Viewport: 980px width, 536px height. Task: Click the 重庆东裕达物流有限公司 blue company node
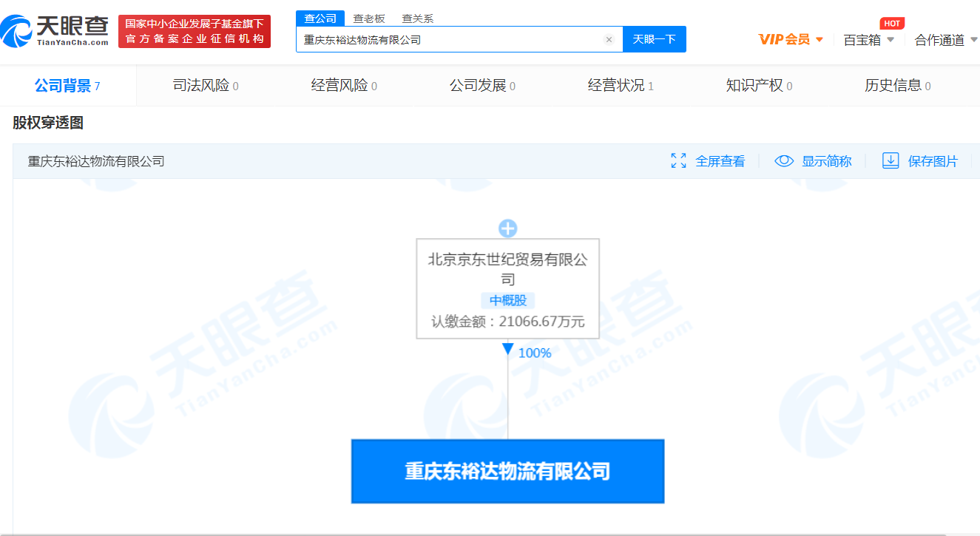(507, 472)
